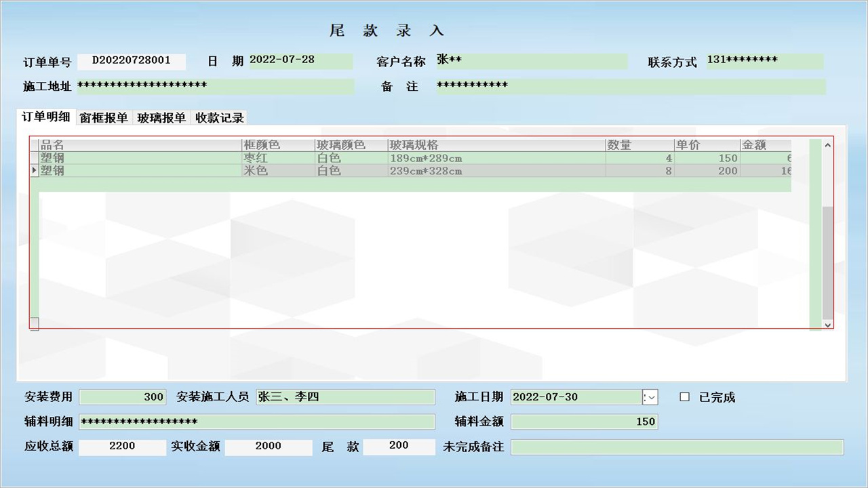The image size is (868, 488).
Task: Open the 施工日期 date picker dropdown
Action: point(650,397)
